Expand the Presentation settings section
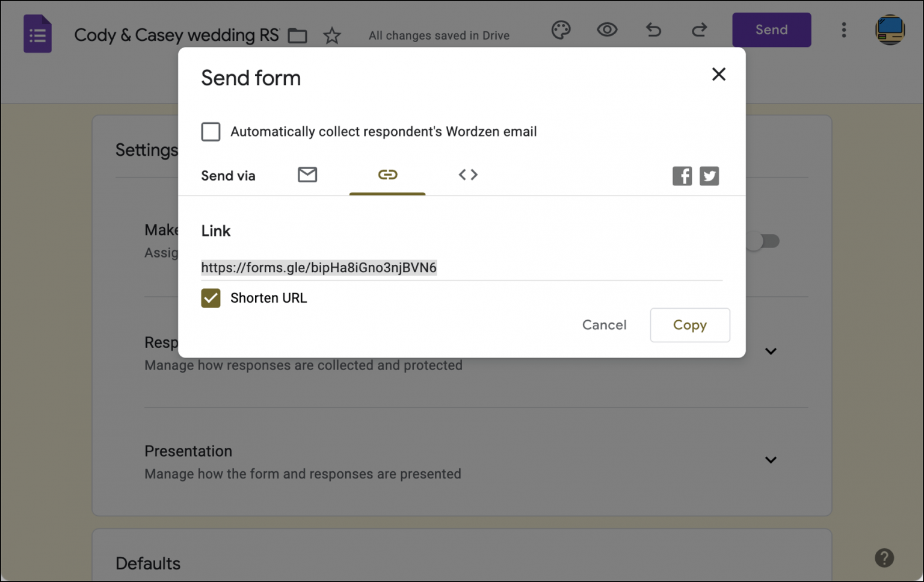This screenshot has width=924, height=582. [771, 460]
